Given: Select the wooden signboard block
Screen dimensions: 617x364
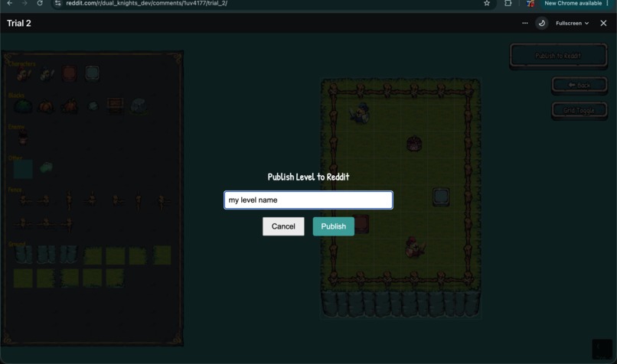Looking at the screenshot, I should coord(116,106).
